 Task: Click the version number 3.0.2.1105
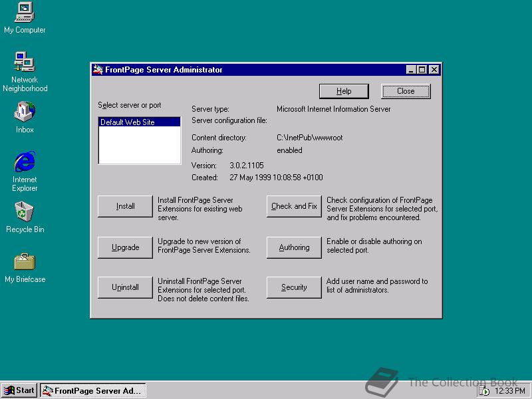[x=246, y=166]
